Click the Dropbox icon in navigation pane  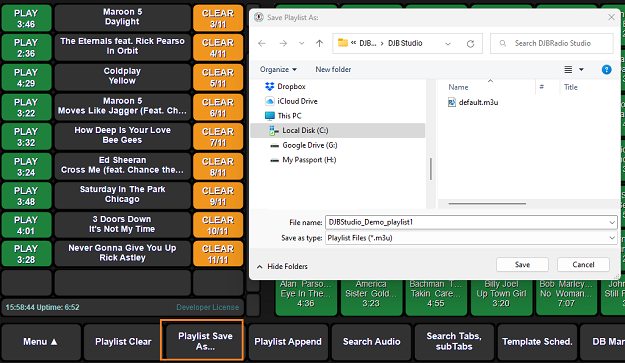click(x=270, y=86)
